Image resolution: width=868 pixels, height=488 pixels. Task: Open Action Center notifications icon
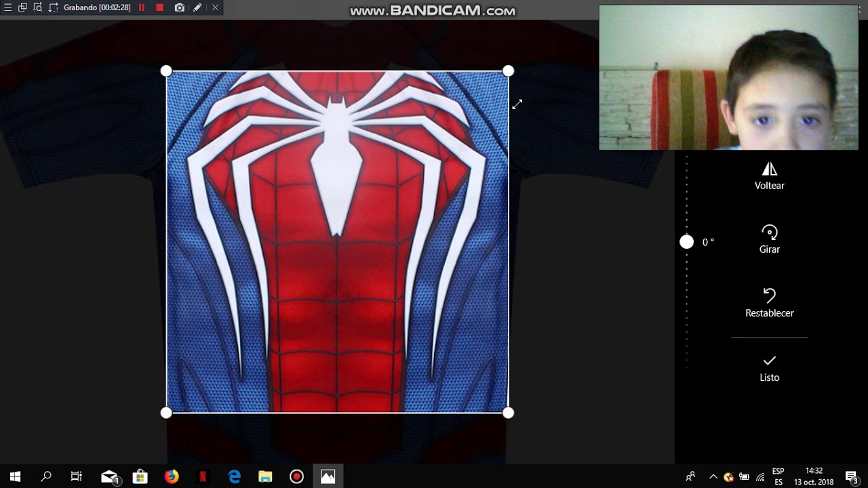pyautogui.click(x=852, y=477)
